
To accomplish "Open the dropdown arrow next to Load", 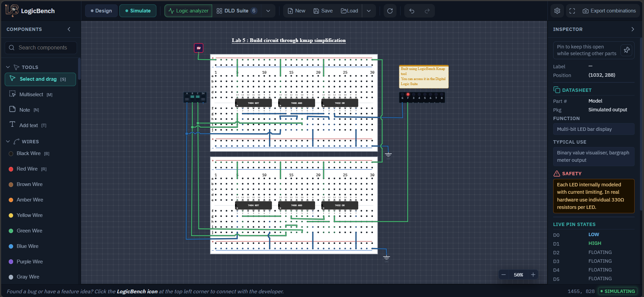I will pos(369,11).
